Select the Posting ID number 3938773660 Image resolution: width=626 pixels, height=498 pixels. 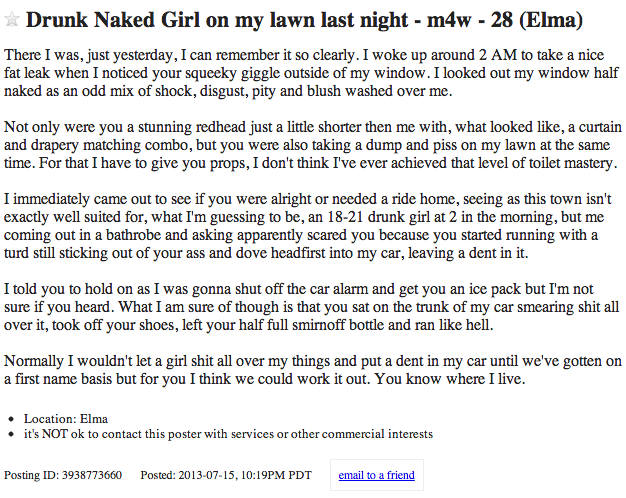pyautogui.click(x=92, y=475)
